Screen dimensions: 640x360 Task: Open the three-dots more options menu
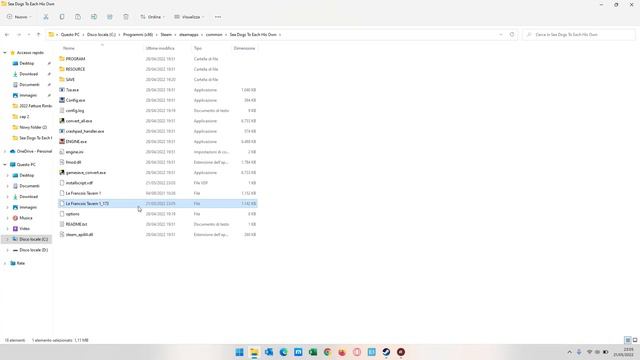pos(218,17)
